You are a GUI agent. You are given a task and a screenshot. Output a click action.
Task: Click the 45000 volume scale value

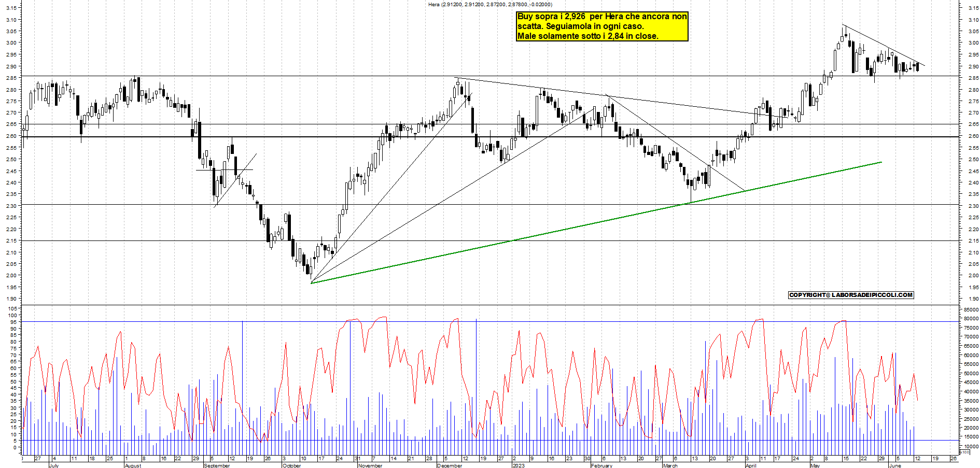point(971,382)
